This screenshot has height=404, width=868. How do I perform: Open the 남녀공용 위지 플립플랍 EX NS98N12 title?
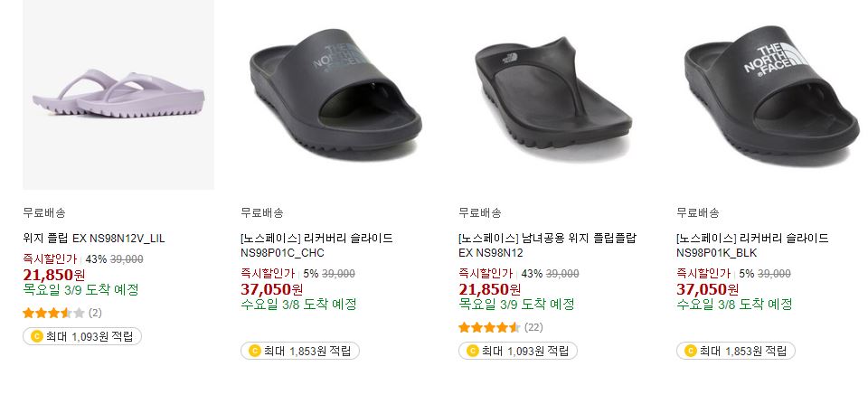pyautogui.click(x=548, y=246)
